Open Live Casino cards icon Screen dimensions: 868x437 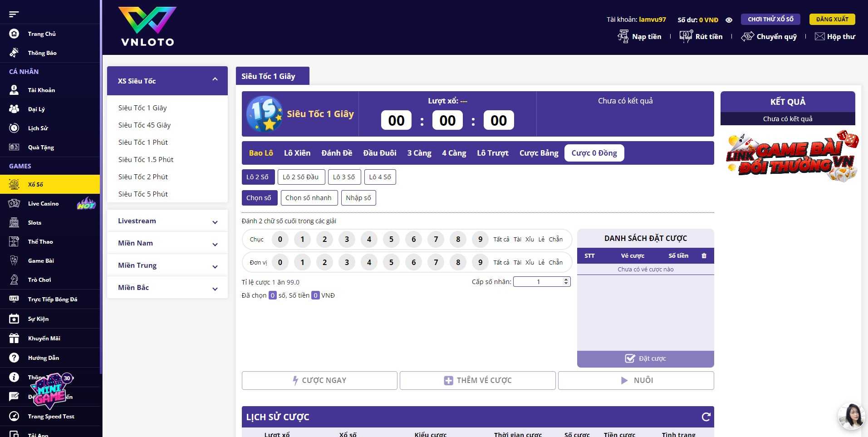click(14, 203)
